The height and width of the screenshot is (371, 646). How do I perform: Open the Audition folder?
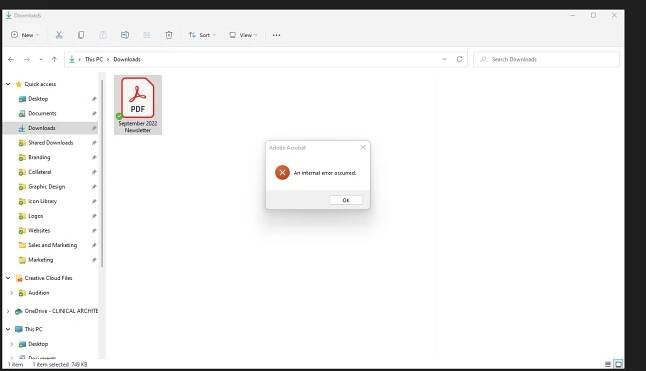pyautogui.click(x=39, y=293)
